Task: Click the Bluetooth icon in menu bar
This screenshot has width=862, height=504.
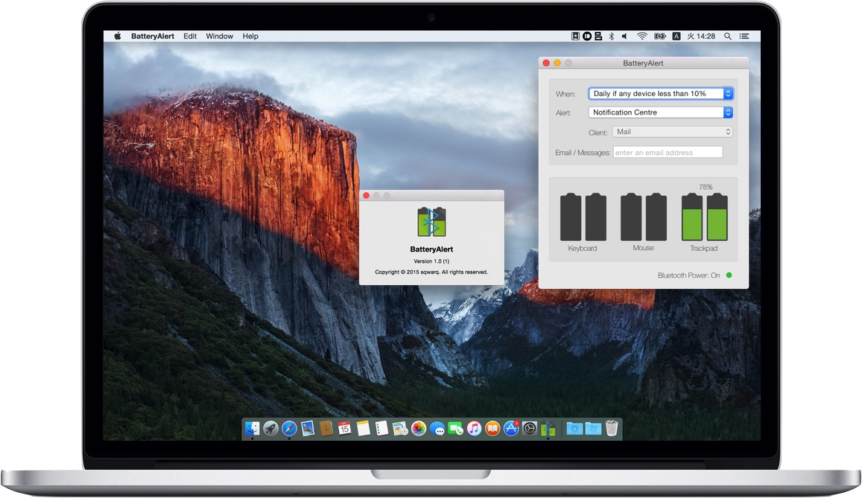Action: click(x=612, y=36)
